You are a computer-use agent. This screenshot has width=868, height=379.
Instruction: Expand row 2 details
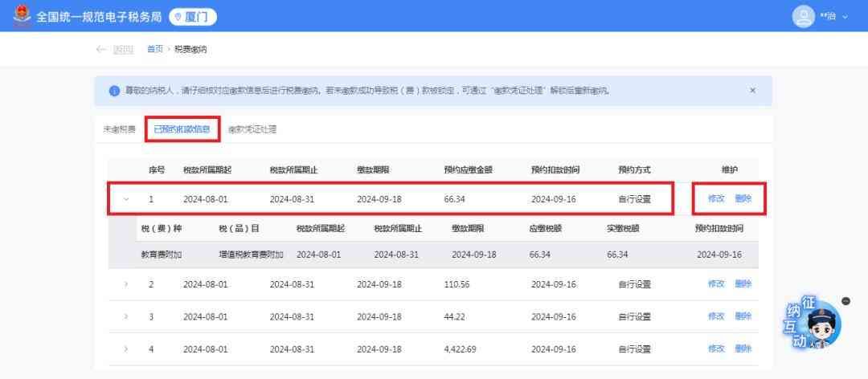click(126, 284)
